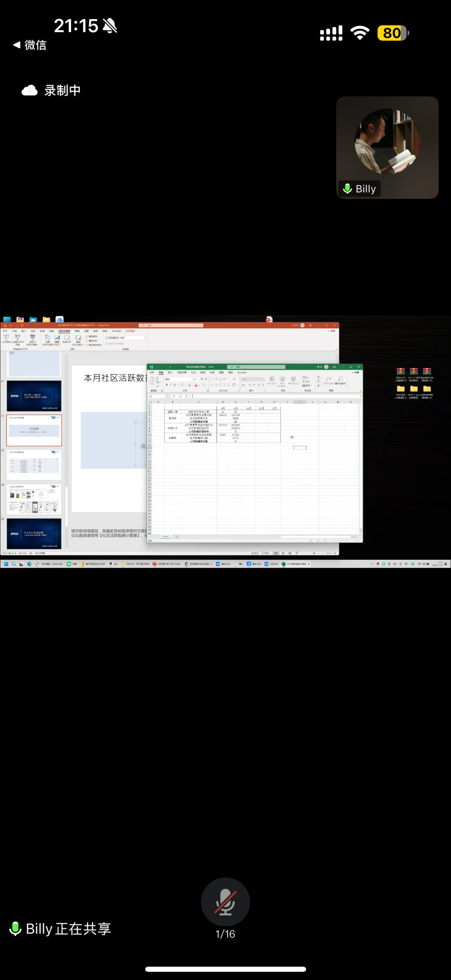Click the Excel font color icon
The height and width of the screenshot is (980, 451).
tap(196, 385)
